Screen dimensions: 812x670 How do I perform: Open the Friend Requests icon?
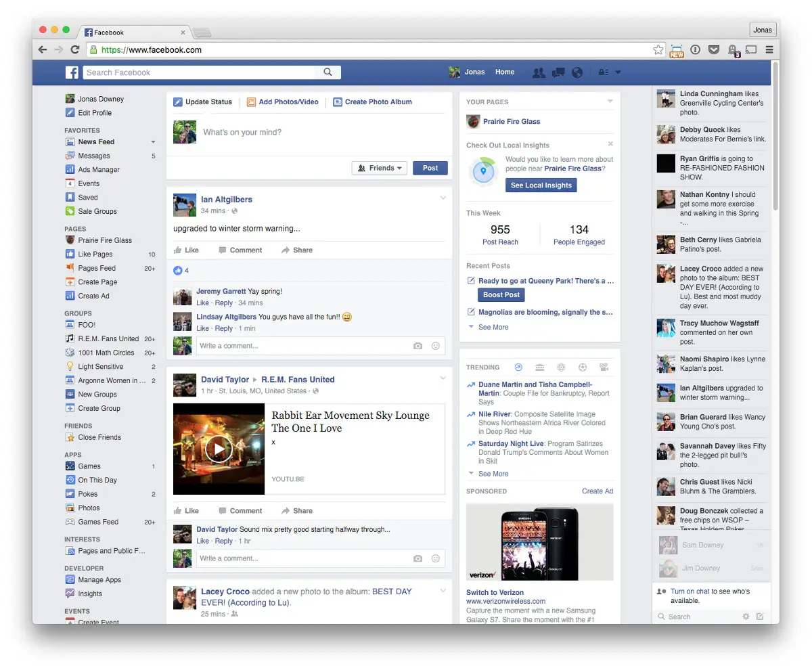pos(539,72)
